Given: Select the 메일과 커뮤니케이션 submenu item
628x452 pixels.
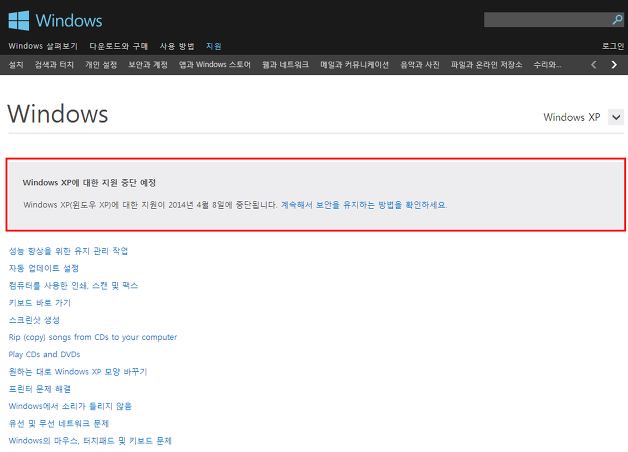Looking at the screenshot, I should pos(354,65).
